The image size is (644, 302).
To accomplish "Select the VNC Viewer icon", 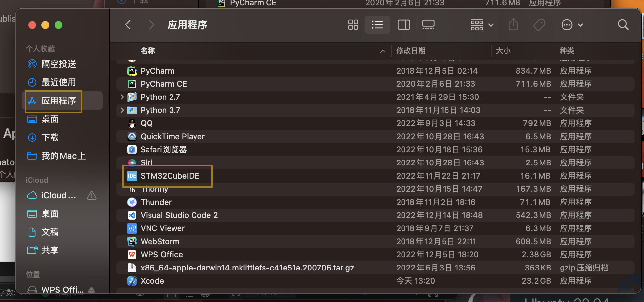I will (x=132, y=228).
